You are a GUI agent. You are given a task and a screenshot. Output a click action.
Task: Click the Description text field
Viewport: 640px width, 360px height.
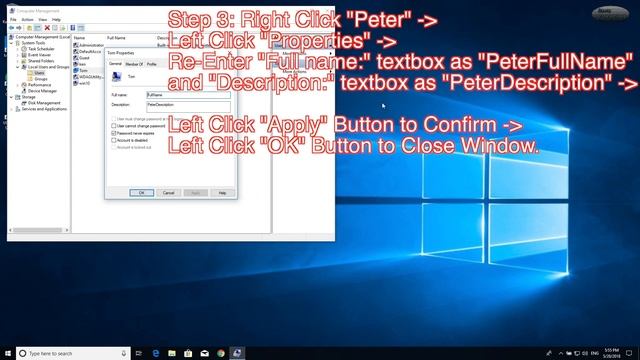[x=188, y=107]
